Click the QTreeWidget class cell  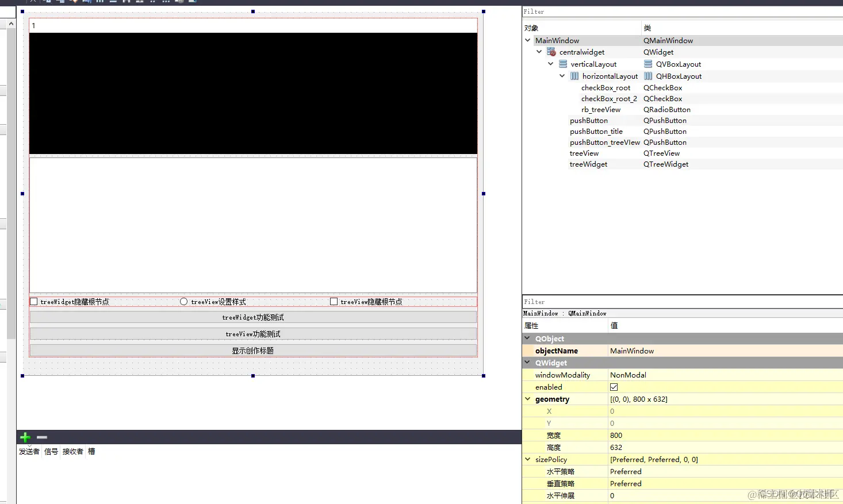[x=666, y=164]
